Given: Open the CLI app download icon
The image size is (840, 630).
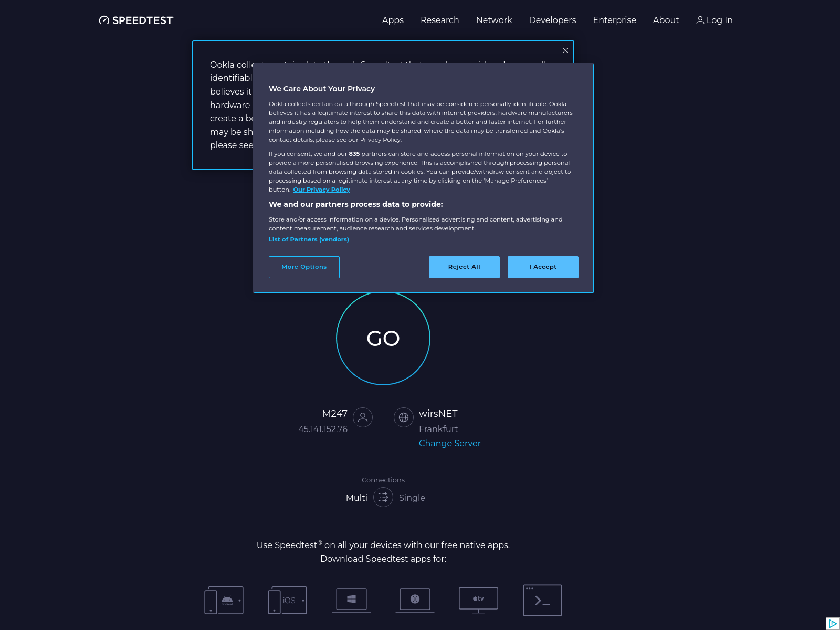Looking at the screenshot, I should tap(542, 600).
